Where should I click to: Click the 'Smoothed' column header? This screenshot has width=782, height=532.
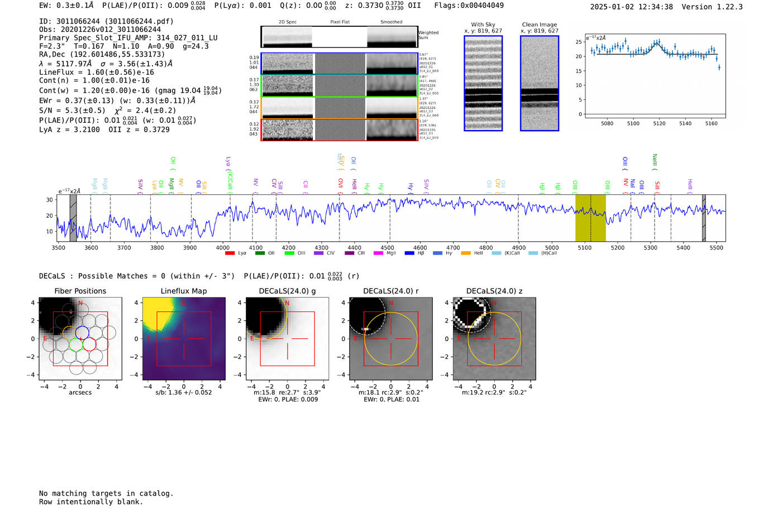pyautogui.click(x=392, y=22)
